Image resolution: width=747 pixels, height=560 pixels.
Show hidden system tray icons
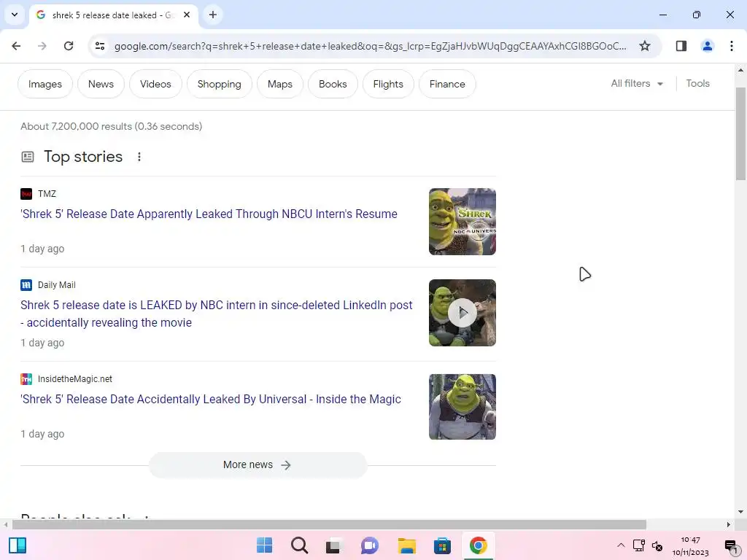(621, 545)
